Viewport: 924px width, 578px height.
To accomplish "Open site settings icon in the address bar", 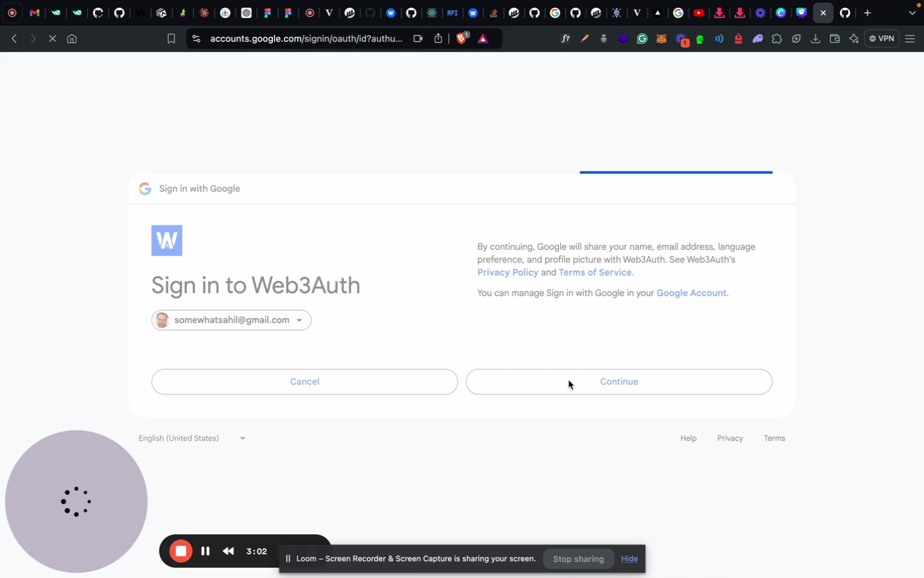I will click(x=196, y=39).
